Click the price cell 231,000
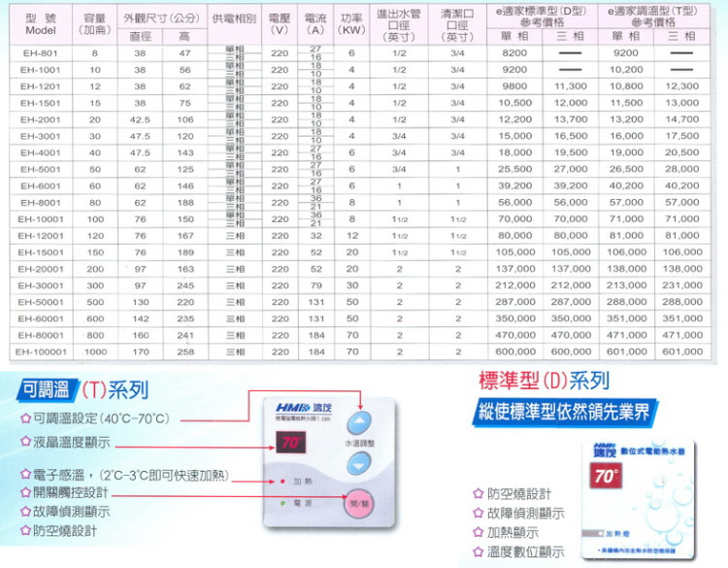 [x=682, y=285]
